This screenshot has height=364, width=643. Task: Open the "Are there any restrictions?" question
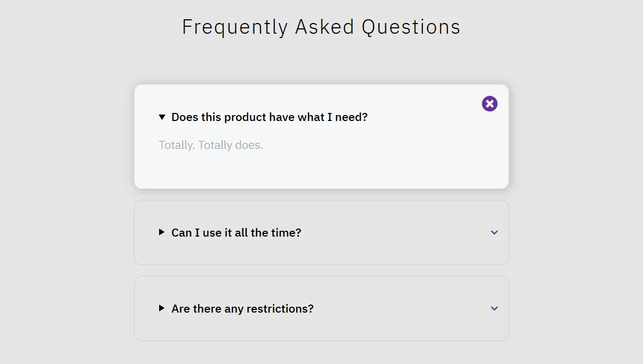[242, 309]
